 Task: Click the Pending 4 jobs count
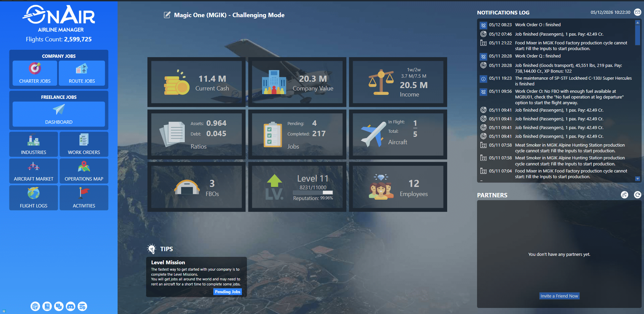[314, 123]
